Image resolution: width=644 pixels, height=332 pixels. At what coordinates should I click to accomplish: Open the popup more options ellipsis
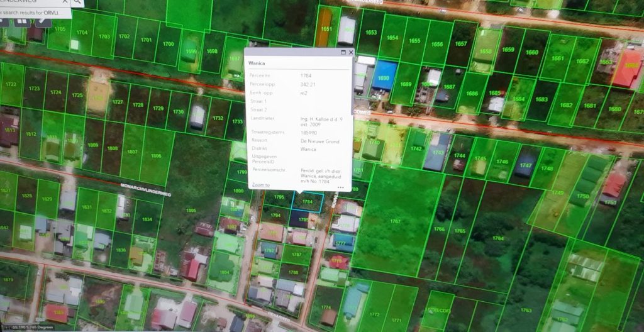340,187
